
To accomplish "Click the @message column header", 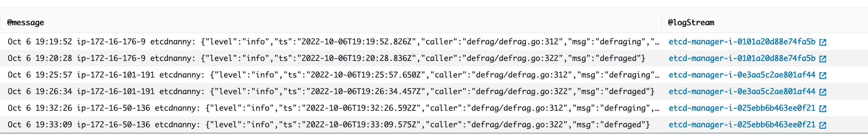I will (25, 23).
